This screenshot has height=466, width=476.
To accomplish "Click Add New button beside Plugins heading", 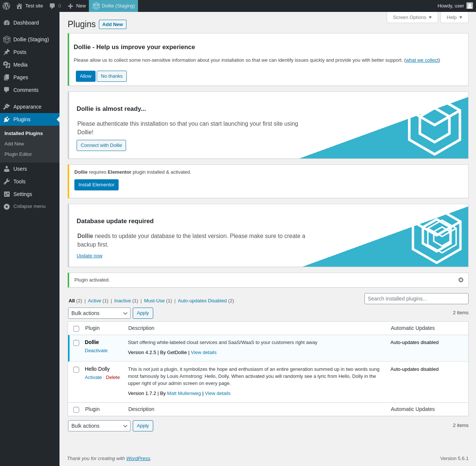I will pos(113,24).
